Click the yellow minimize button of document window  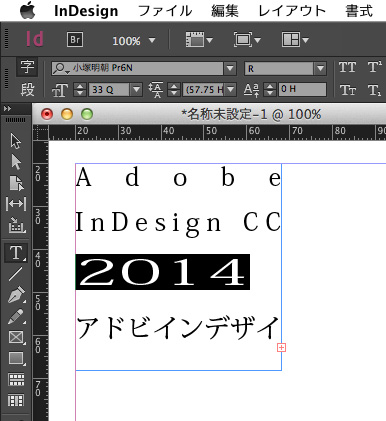coord(67,114)
